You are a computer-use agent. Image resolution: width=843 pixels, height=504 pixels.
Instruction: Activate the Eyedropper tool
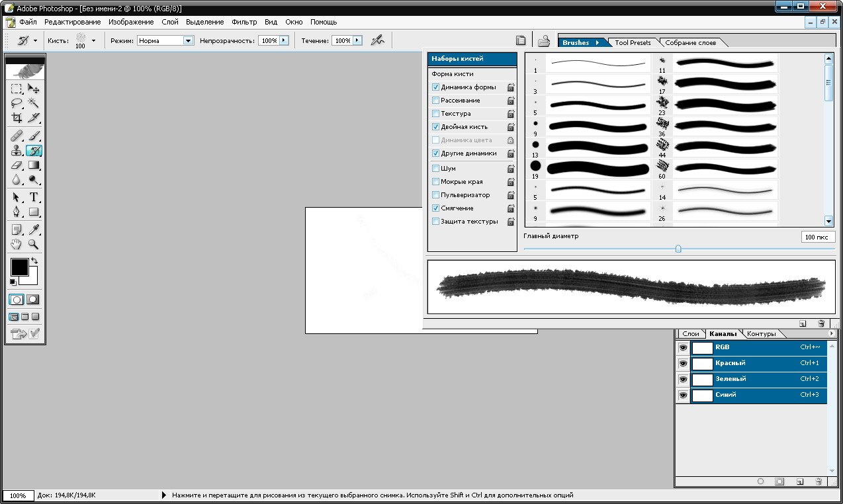click(x=33, y=230)
